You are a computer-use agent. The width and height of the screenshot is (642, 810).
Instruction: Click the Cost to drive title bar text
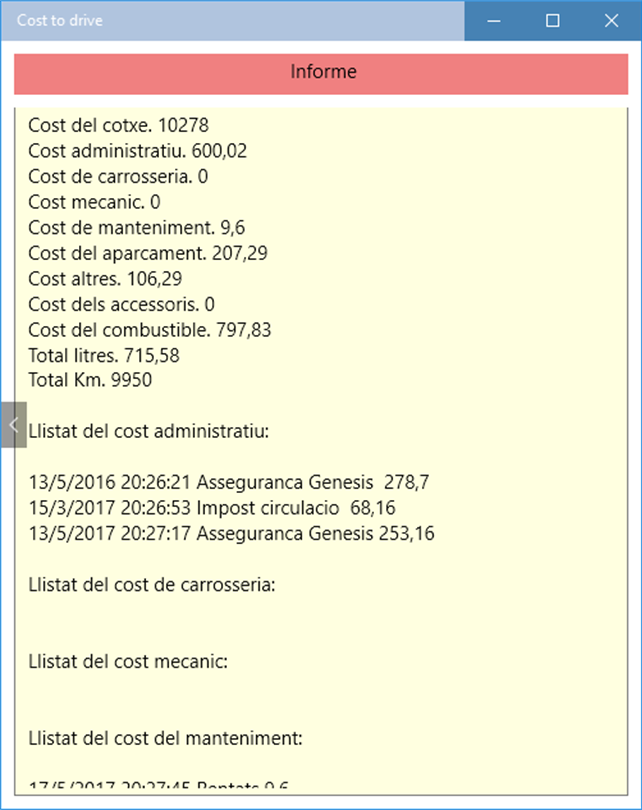(x=60, y=20)
